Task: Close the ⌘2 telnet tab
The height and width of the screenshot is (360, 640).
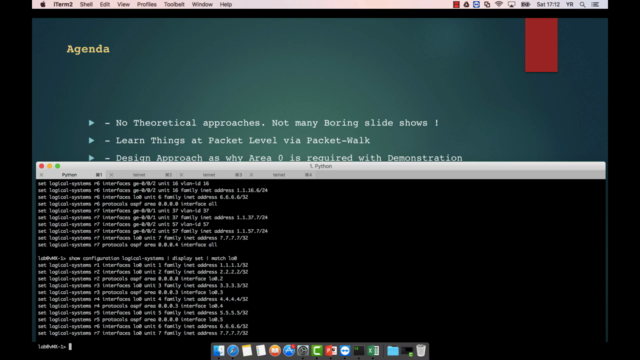Action: (111, 175)
